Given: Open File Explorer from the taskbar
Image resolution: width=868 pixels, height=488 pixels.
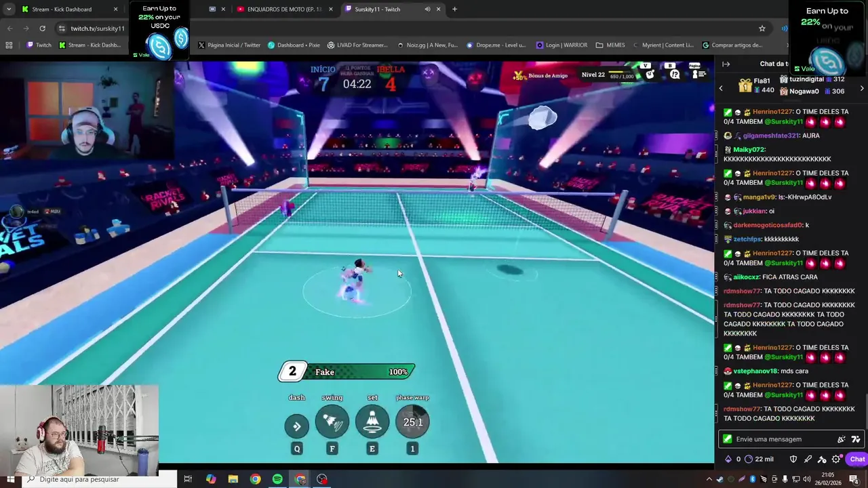Looking at the screenshot, I should [233, 479].
